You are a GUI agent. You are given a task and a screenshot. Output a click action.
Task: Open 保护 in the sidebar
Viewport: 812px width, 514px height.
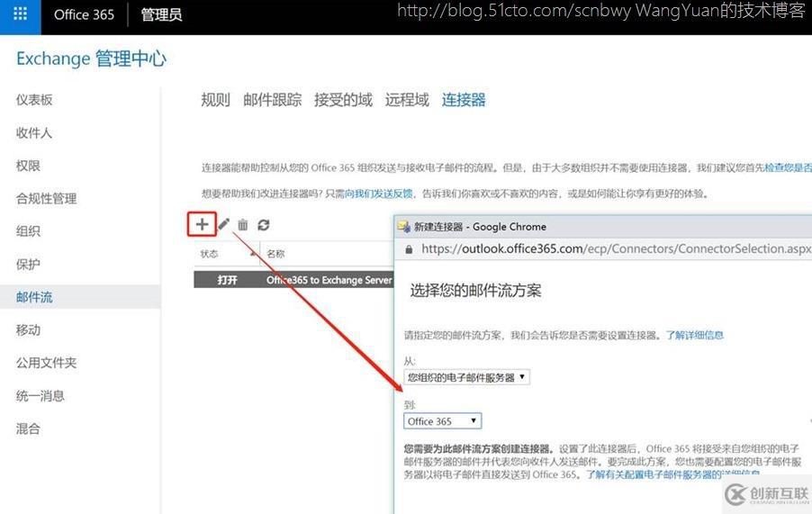pyautogui.click(x=28, y=264)
